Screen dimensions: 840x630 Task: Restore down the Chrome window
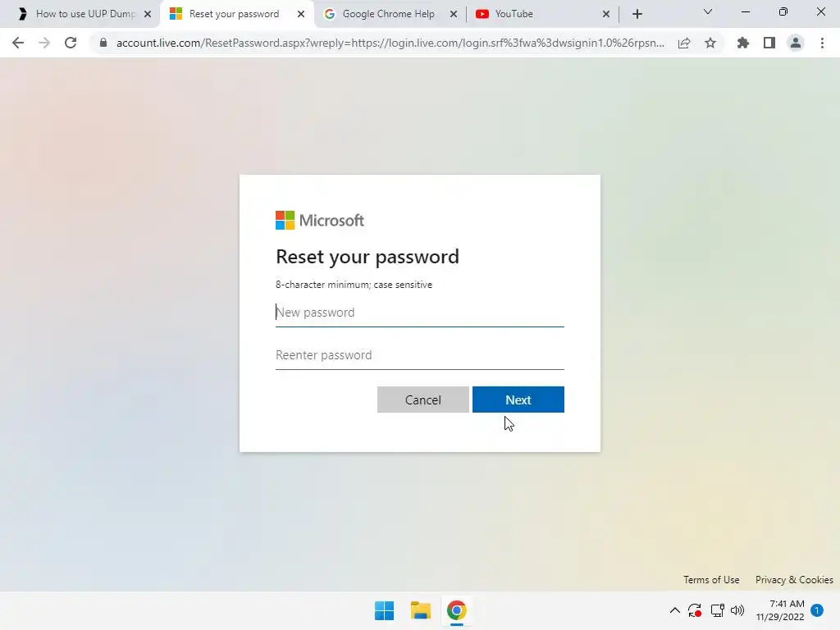point(783,11)
